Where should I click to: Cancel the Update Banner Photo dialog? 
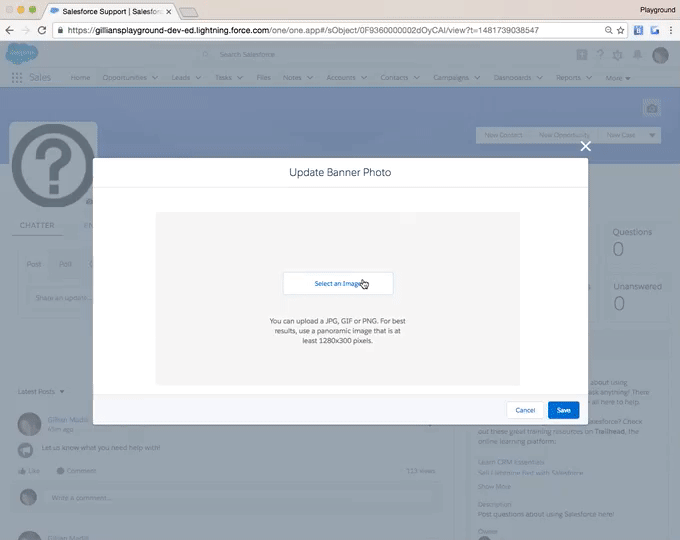525,410
